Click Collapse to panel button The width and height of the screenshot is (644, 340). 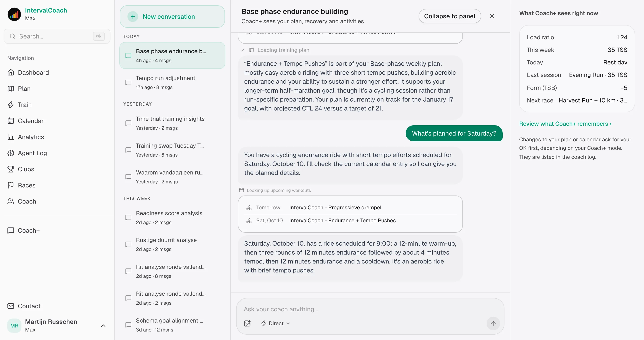click(x=449, y=16)
